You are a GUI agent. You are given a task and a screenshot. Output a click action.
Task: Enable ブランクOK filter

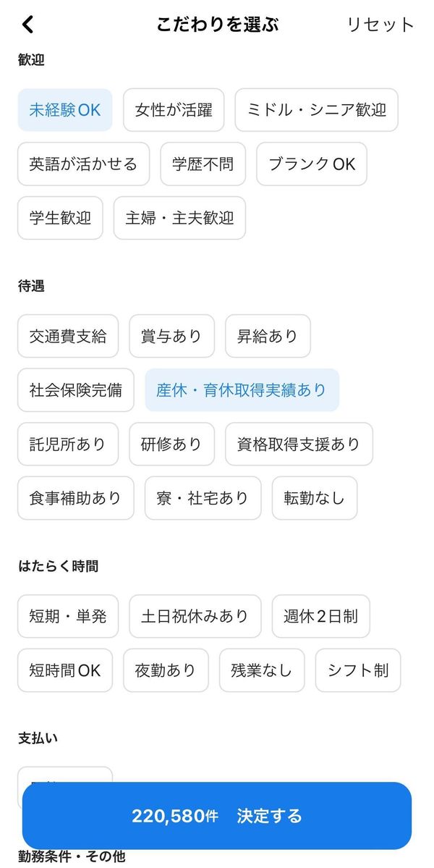point(312,164)
